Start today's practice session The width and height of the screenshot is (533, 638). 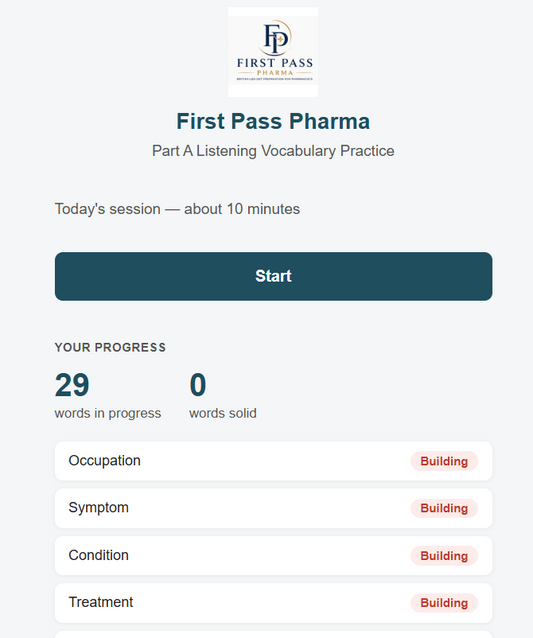[x=273, y=276]
